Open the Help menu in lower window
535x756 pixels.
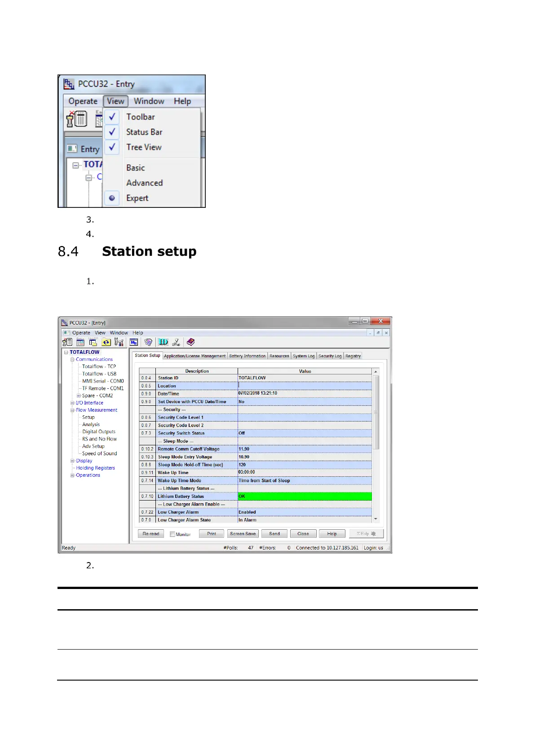point(138,333)
